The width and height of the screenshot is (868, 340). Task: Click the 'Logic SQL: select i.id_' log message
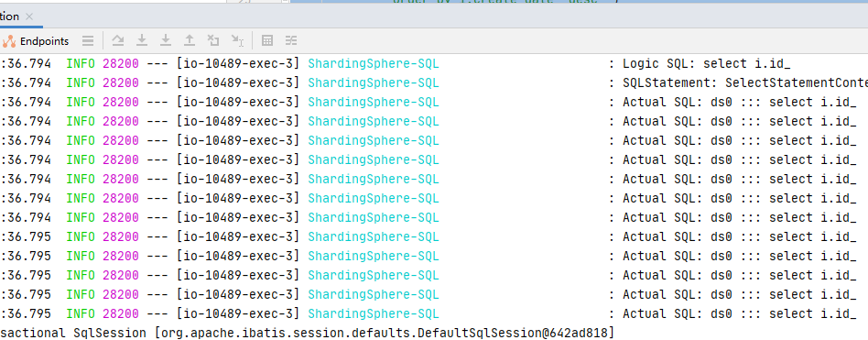(x=706, y=63)
